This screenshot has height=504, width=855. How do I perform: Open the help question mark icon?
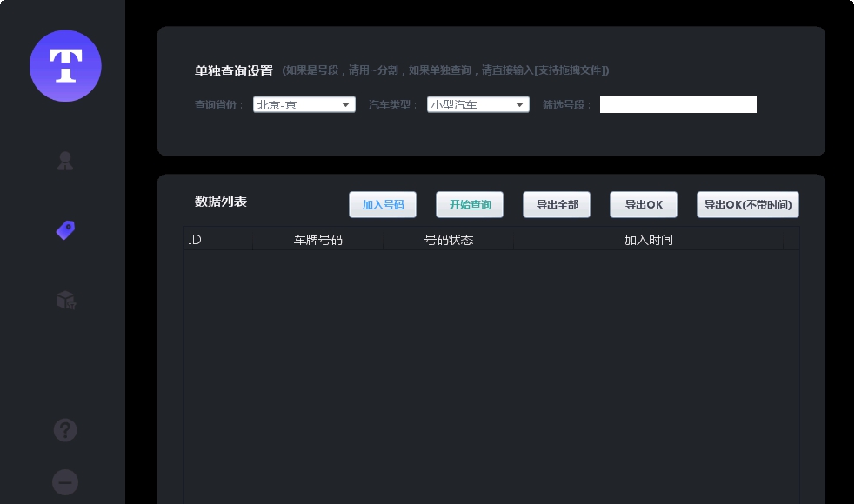(65, 430)
